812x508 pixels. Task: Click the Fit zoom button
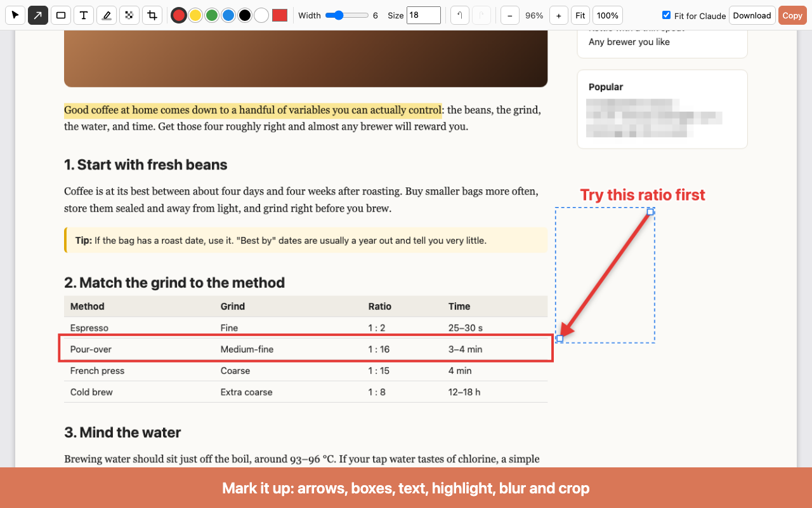coord(580,15)
